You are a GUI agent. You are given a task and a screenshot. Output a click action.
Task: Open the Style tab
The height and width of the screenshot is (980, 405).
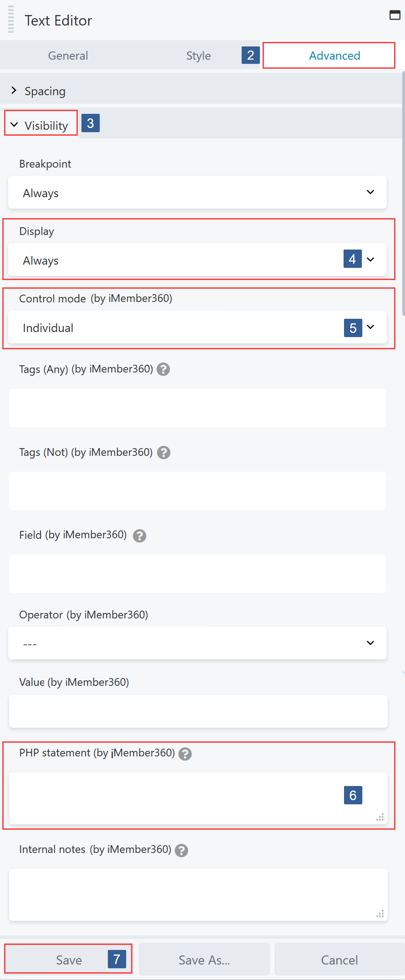[x=198, y=55]
